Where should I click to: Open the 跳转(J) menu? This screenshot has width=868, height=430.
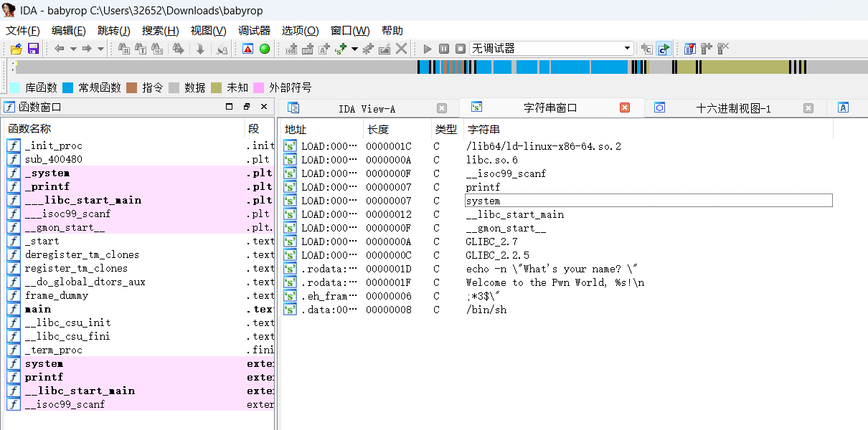114,31
